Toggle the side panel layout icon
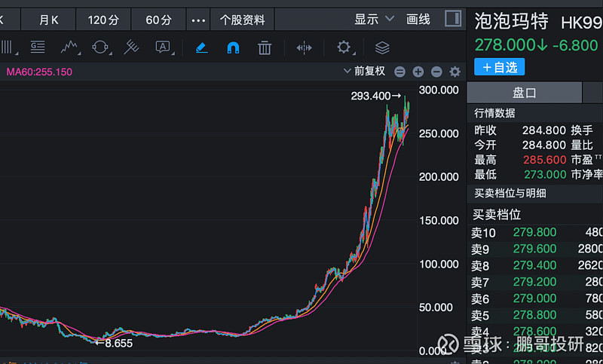 (453, 18)
